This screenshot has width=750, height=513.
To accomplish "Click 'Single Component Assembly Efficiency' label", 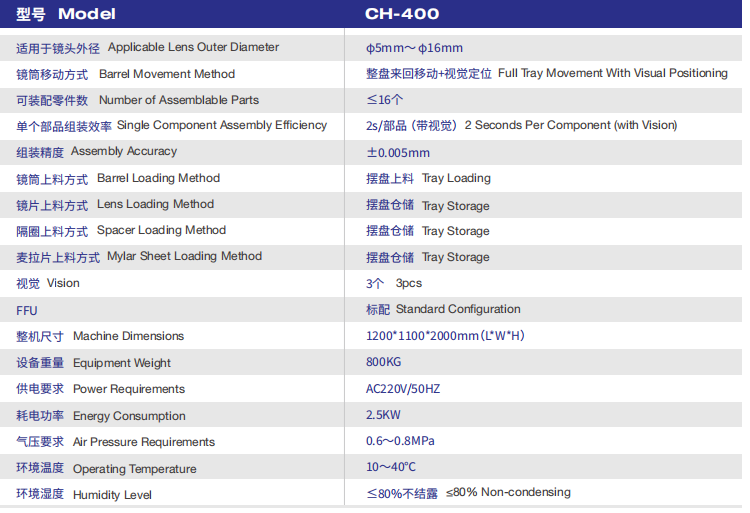I will [222, 125].
